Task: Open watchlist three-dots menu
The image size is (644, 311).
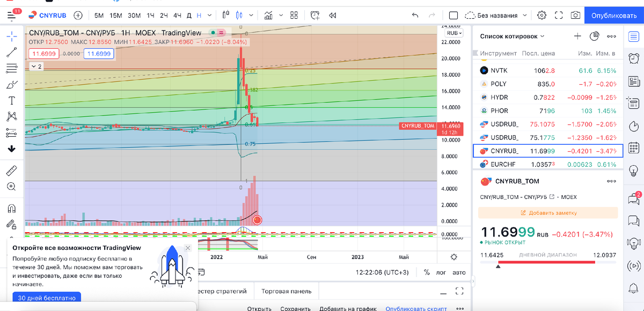Action: click(x=611, y=36)
